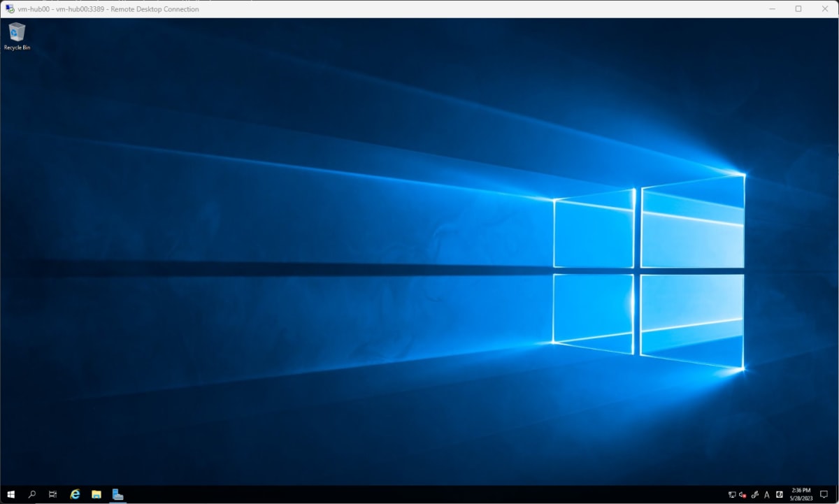Open the Start menu
The image size is (839, 504).
pyautogui.click(x=10, y=494)
